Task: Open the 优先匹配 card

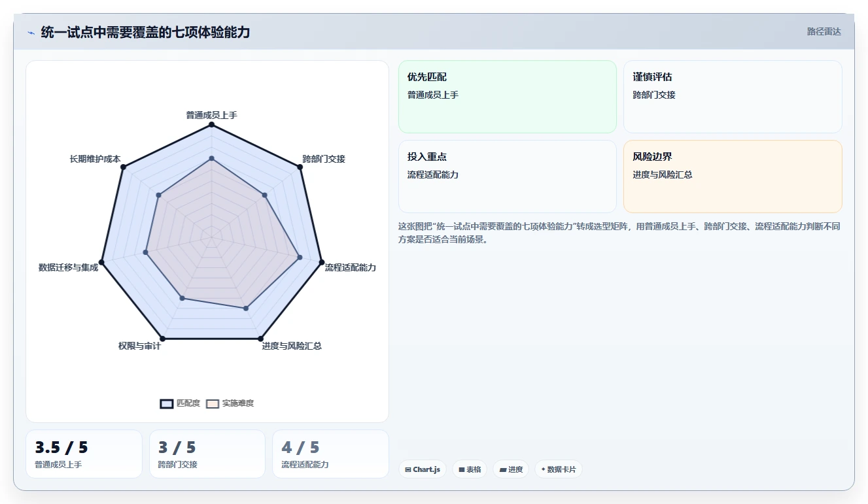Action: pos(508,97)
